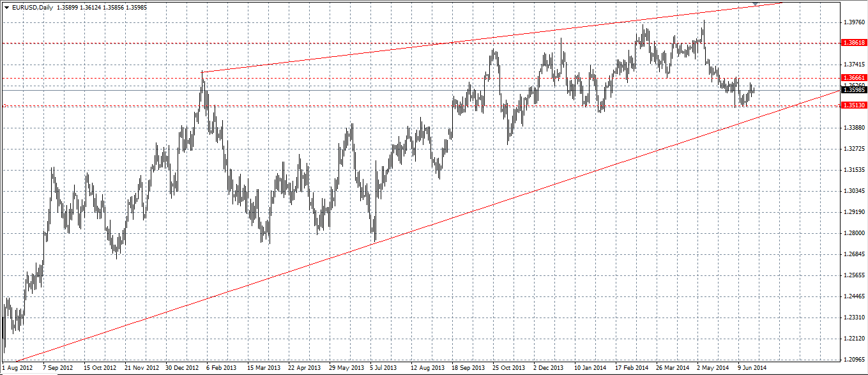Click the small red marker at left of 1.35130 line
The height and width of the screenshot is (375, 868).
pos(5,105)
